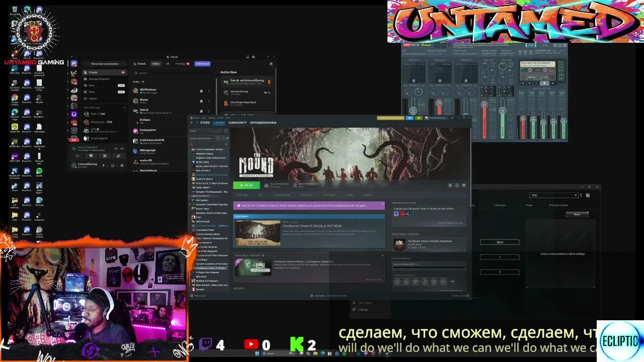The image size is (644, 362).
Task: Open Discord user settings gear
Action: [122, 165]
